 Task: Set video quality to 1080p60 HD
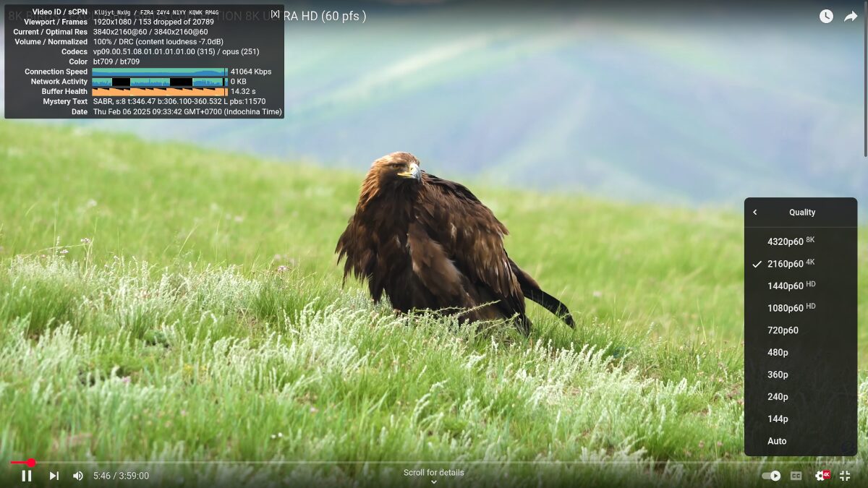click(801, 308)
